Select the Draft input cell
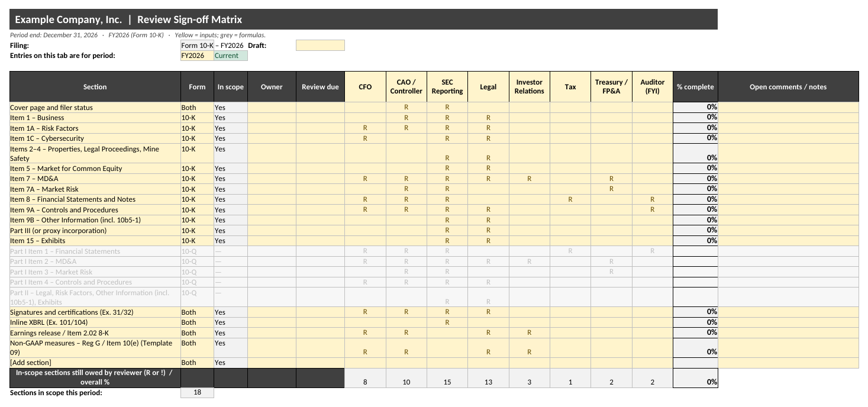868x407 pixels. tap(320, 46)
